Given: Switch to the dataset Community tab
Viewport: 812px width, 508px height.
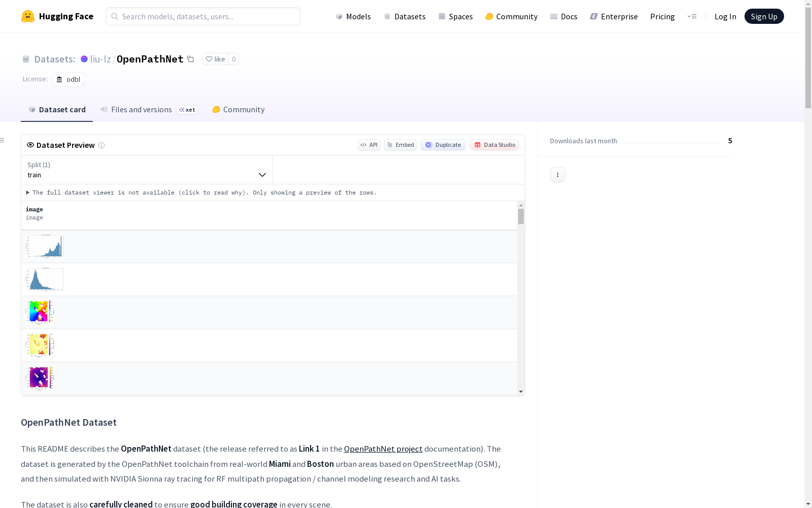Looking at the screenshot, I should pos(239,110).
